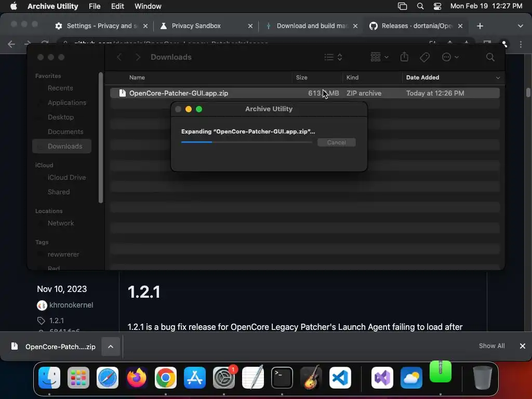Switch to Settings - Privacy tab
The height and width of the screenshot is (399, 532).
[101, 26]
